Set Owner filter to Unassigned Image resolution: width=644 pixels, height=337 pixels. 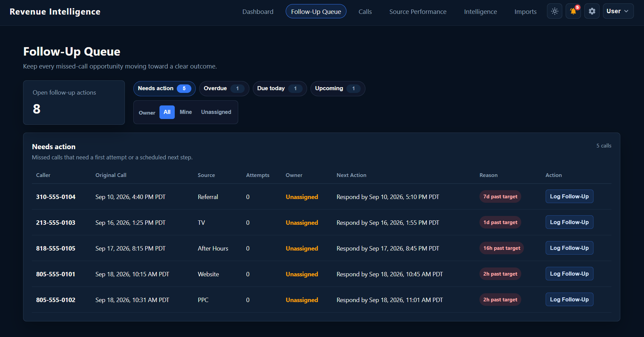(216, 112)
